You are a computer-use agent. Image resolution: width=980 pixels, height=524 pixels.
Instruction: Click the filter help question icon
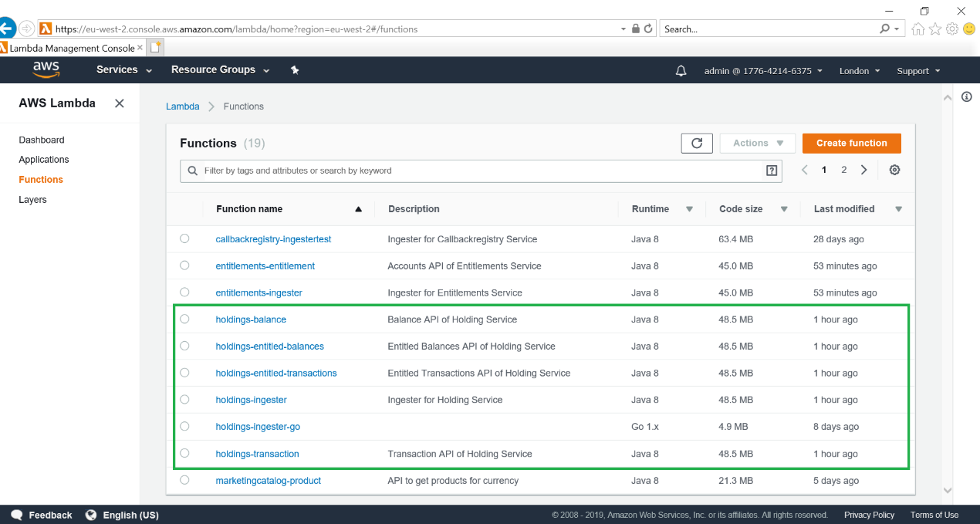tap(771, 171)
